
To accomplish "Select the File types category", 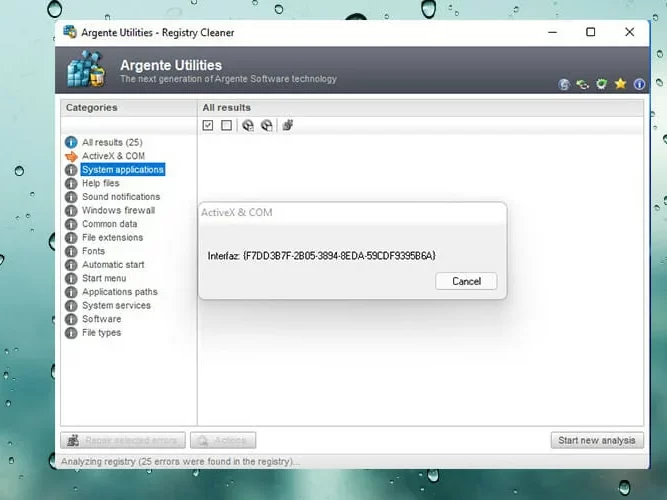I will (x=101, y=333).
